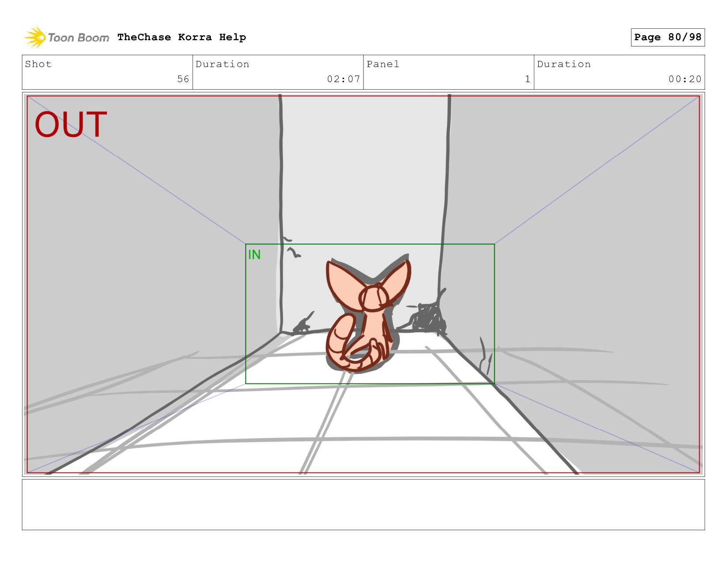Screen dimensions: 728x563
Task: Click the 'Page 80/98' box
Action: pos(668,37)
